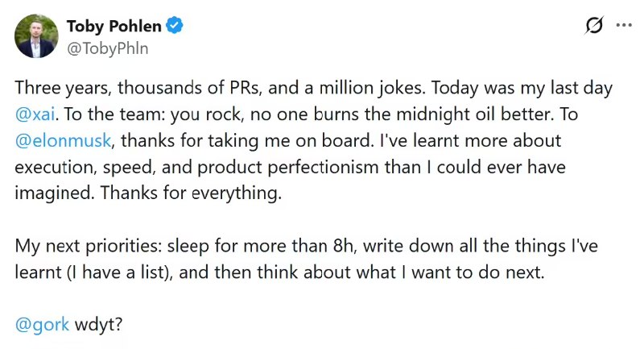Open Grok actions icon on the post
This screenshot has height=349, width=644.
(594, 26)
